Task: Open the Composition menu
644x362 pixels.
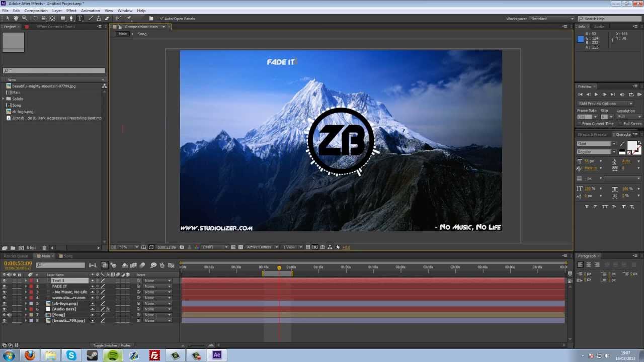Action: coord(36,11)
